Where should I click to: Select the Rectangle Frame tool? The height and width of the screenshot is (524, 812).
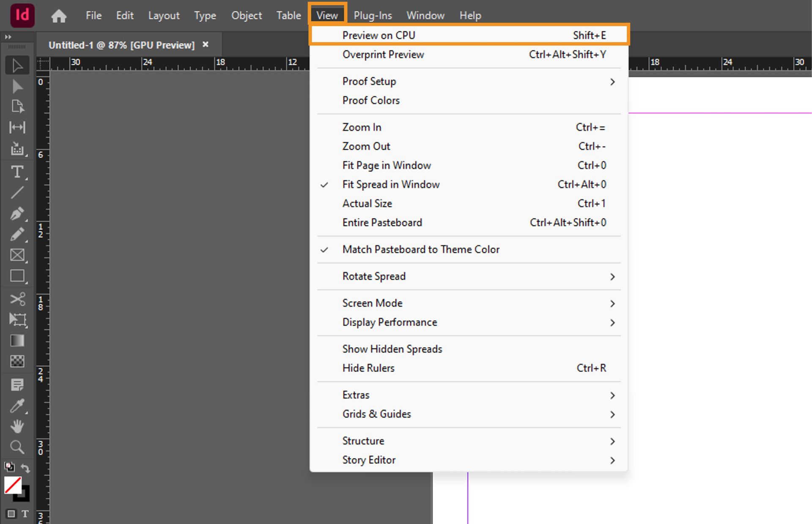tap(17, 255)
